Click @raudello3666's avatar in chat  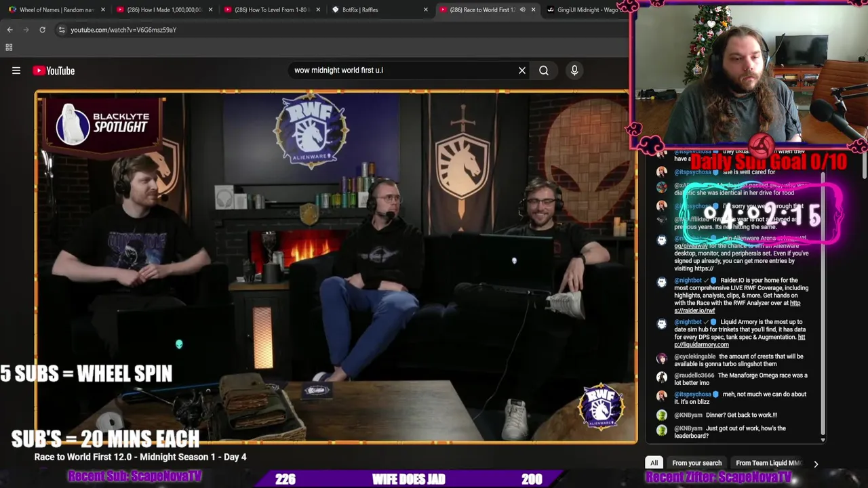pos(662,378)
